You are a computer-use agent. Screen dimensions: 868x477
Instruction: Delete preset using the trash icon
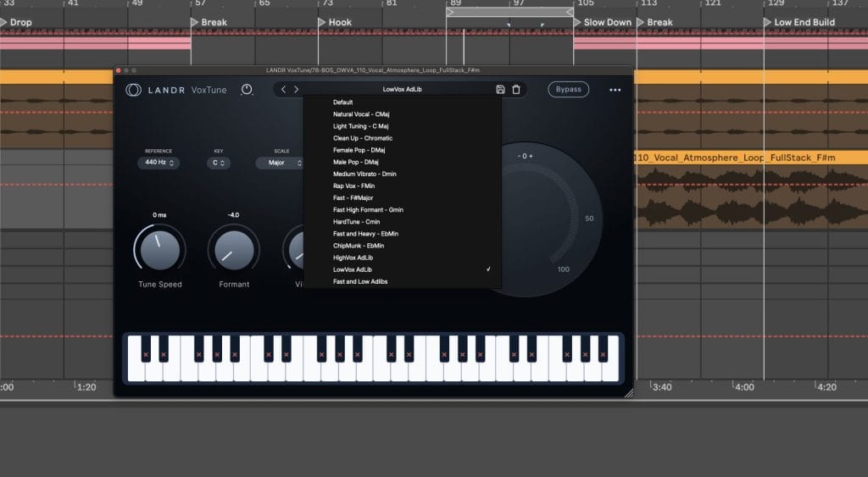click(x=515, y=89)
